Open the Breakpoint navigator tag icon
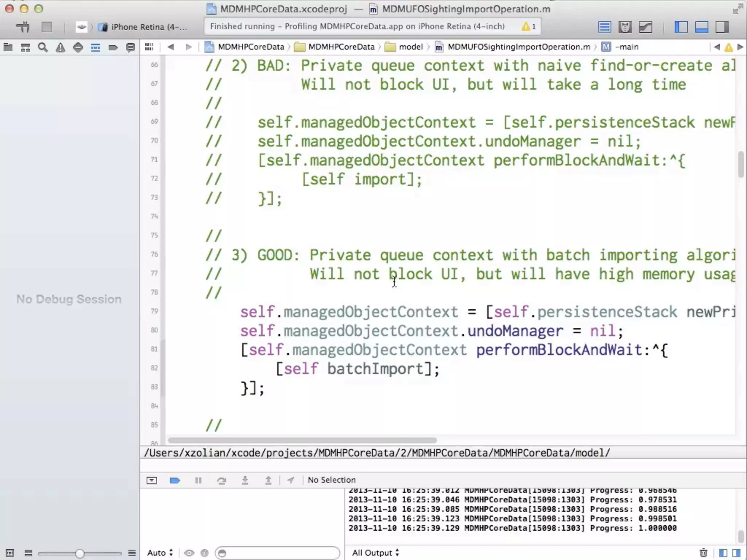 coord(113,47)
